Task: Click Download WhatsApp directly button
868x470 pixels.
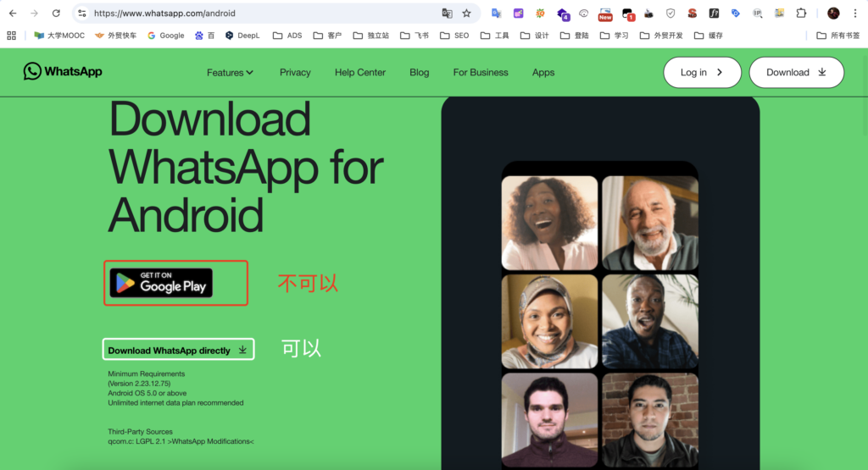Action: point(178,350)
